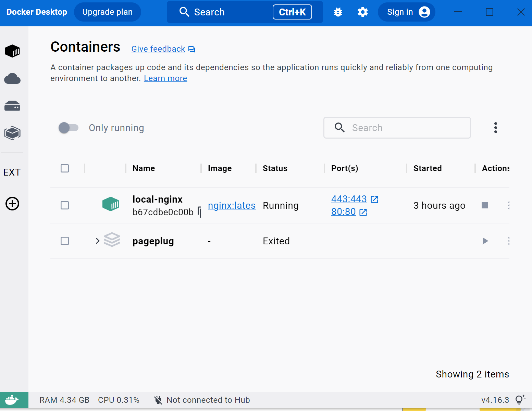The width and height of the screenshot is (532, 411).
Task: Click Not connected to Hub status
Action: pyautogui.click(x=202, y=400)
